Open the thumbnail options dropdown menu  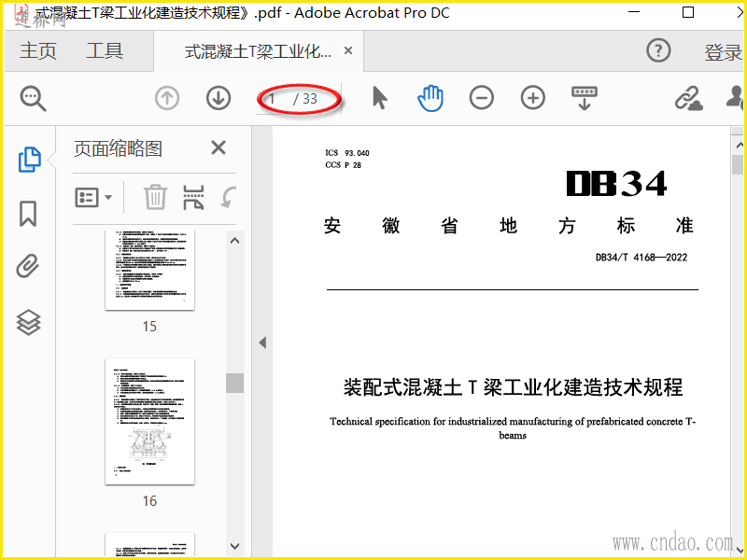(94, 197)
